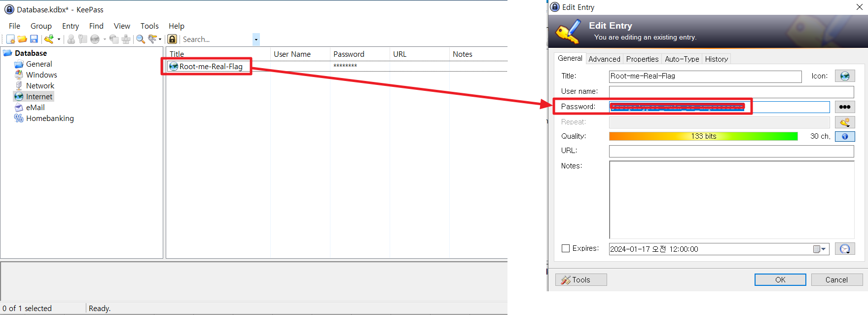
Task: Click the entry Icon picker button
Action: [x=845, y=76]
